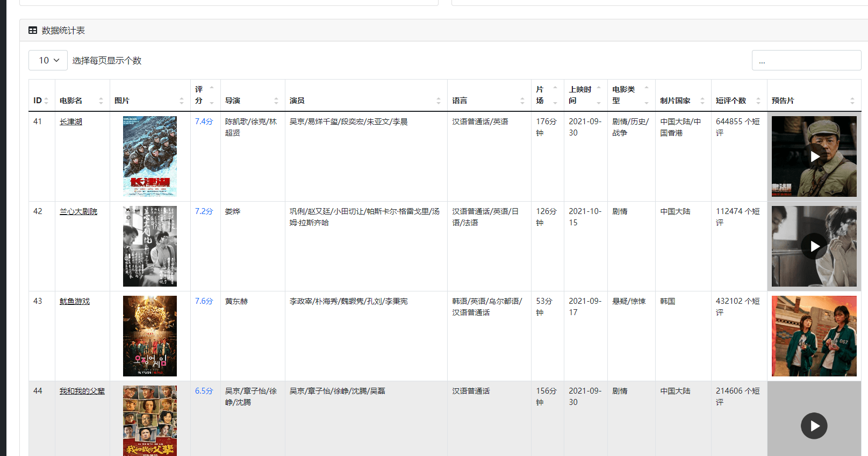Select the 娄烨 director cell

pyautogui.click(x=253, y=246)
